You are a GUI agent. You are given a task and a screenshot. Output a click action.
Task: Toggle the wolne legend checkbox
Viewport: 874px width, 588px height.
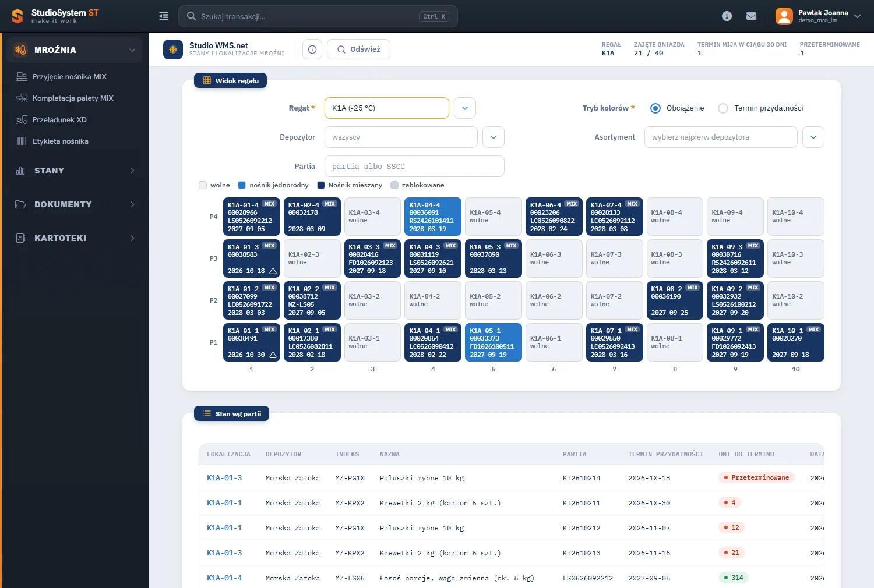point(203,185)
